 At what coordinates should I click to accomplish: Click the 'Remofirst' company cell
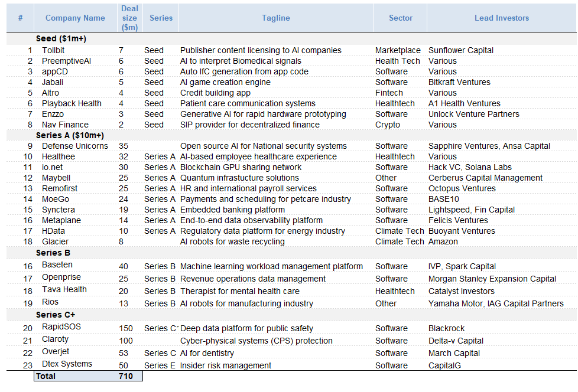point(60,189)
